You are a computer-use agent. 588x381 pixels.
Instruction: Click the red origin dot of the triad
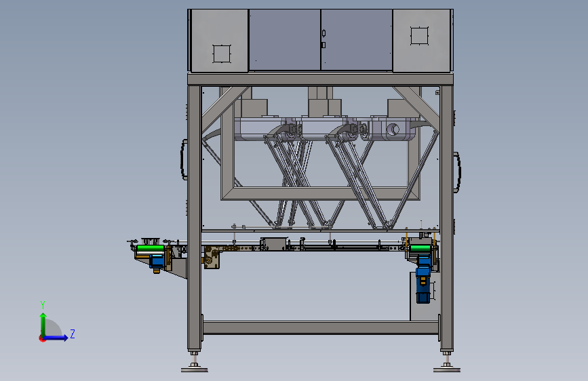click(42, 338)
